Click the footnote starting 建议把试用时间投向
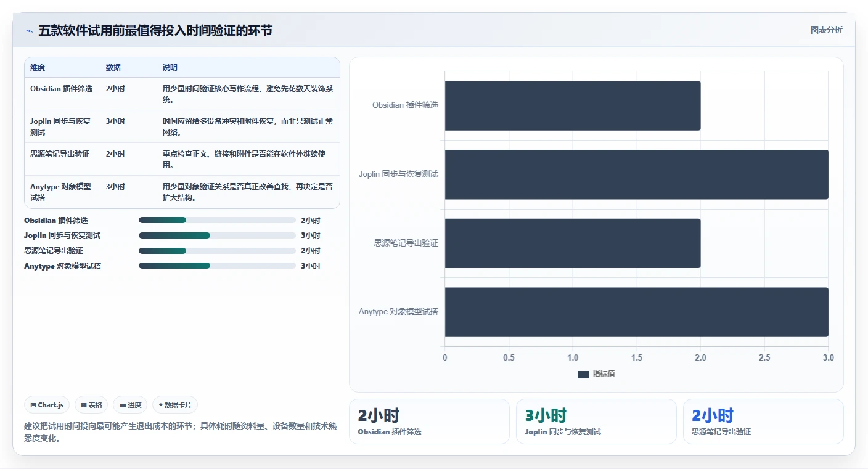Image resolution: width=868 pixels, height=469 pixels. click(x=181, y=433)
